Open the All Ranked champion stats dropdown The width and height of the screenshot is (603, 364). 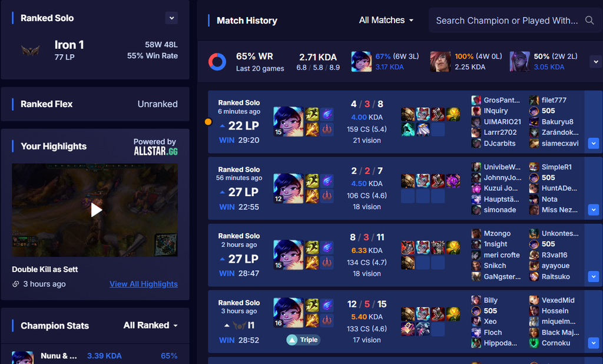151,325
